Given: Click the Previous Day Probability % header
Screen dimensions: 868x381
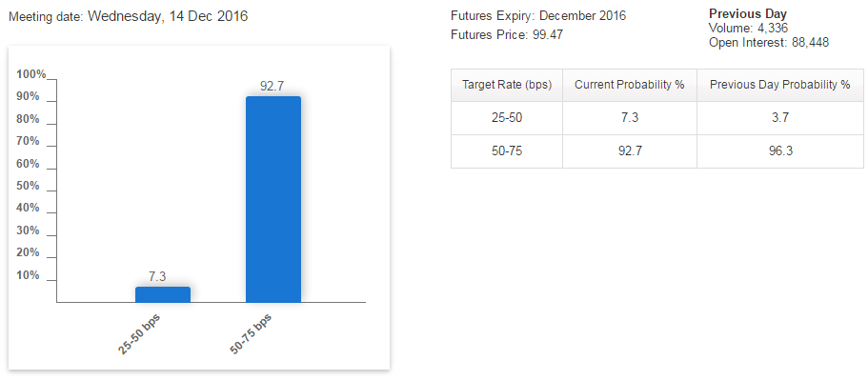Looking at the screenshot, I should pyautogui.click(x=779, y=85).
